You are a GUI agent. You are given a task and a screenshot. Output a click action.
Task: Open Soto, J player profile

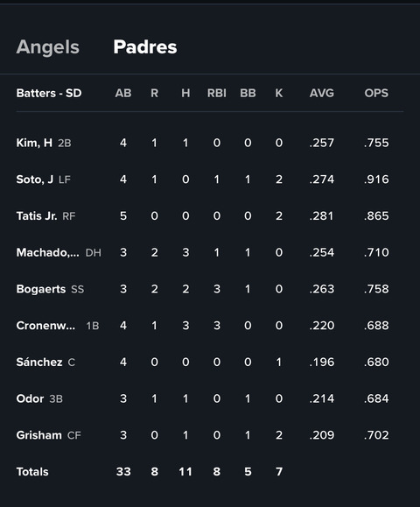(x=35, y=180)
